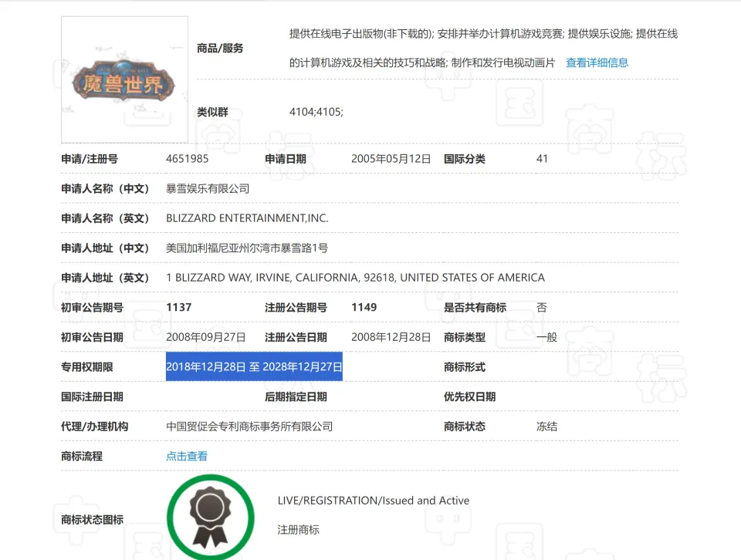Click the Chinese address 美国加利福尼亚州尔湾市暴雪路1号
The width and height of the screenshot is (741, 560).
[247, 248]
